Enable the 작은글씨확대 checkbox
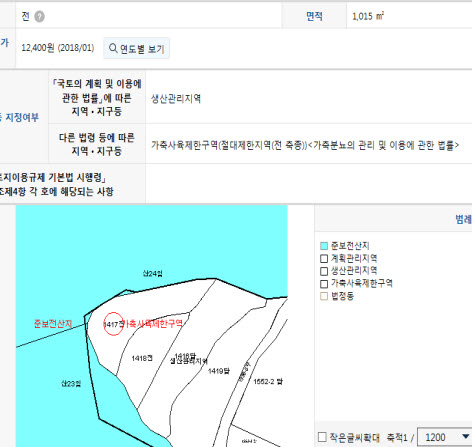 [322, 437]
